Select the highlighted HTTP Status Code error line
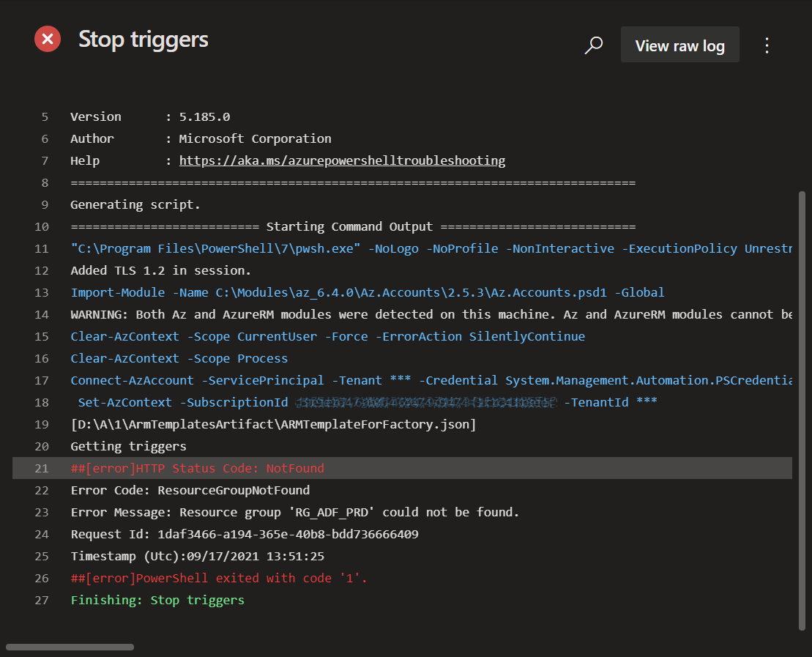 [198, 467]
